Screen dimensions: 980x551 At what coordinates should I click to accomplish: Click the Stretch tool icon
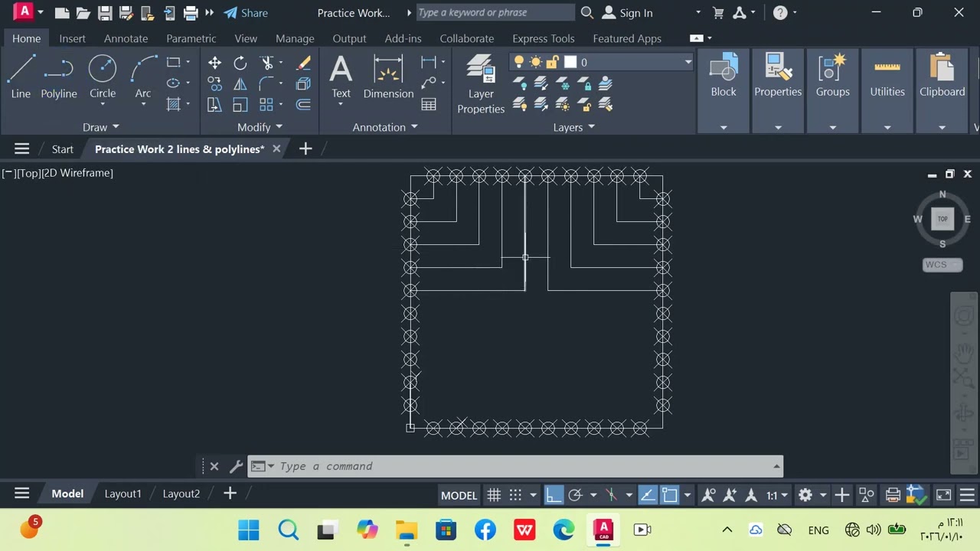(214, 104)
